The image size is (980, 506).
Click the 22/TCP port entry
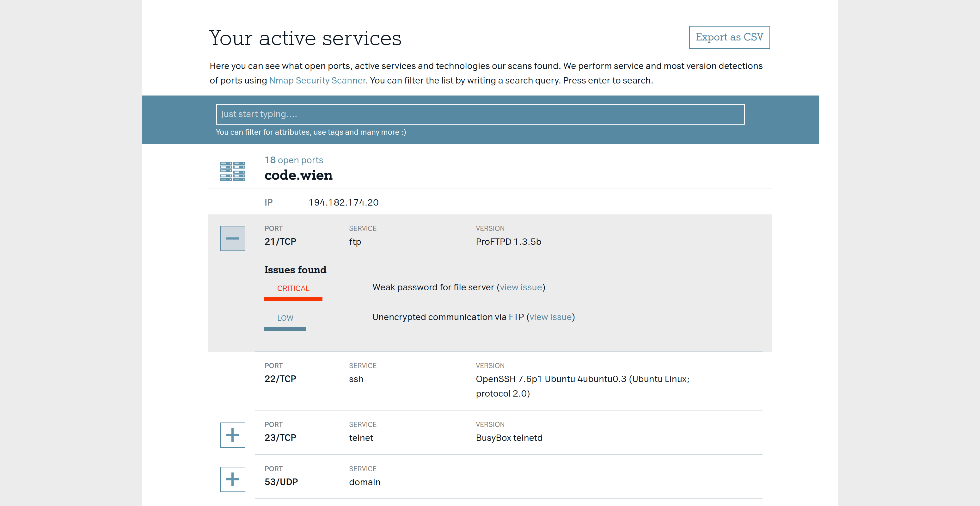(x=280, y=379)
